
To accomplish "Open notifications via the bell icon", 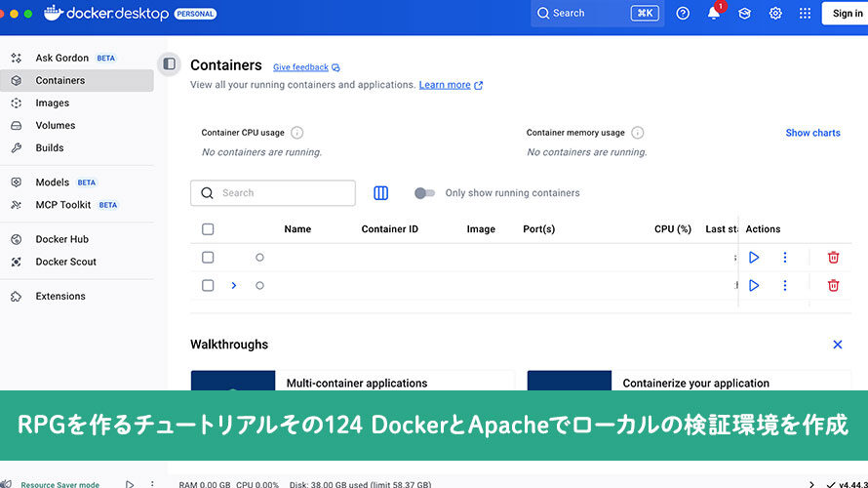I will coord(714,14).
